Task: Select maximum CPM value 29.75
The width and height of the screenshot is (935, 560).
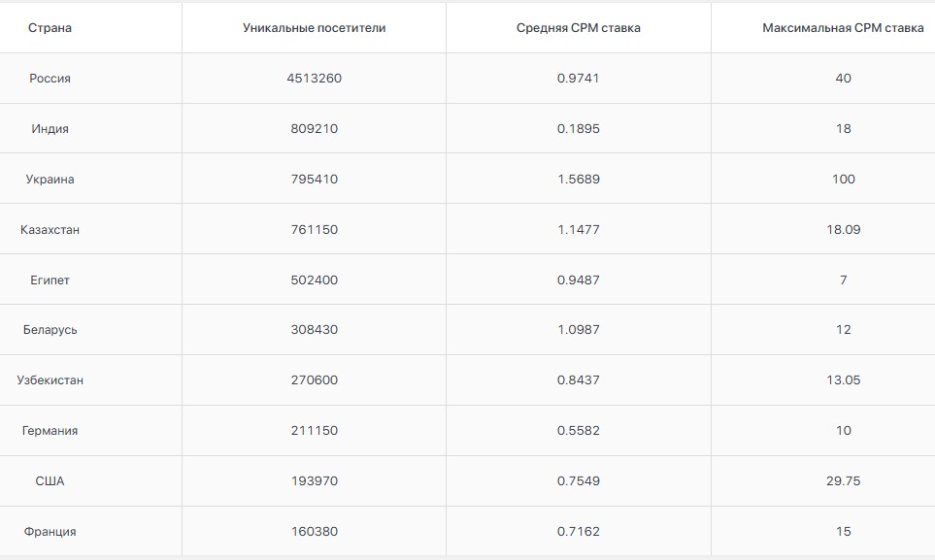Action: pos(843,481)
